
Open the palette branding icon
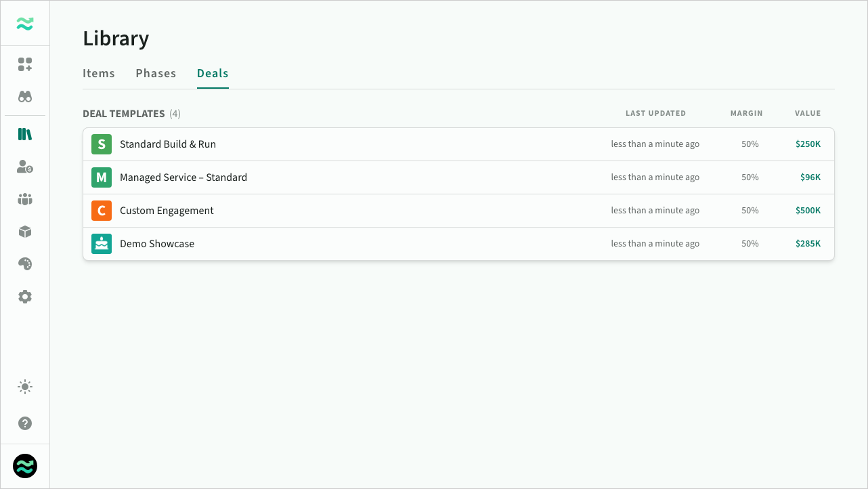(25, 264)
